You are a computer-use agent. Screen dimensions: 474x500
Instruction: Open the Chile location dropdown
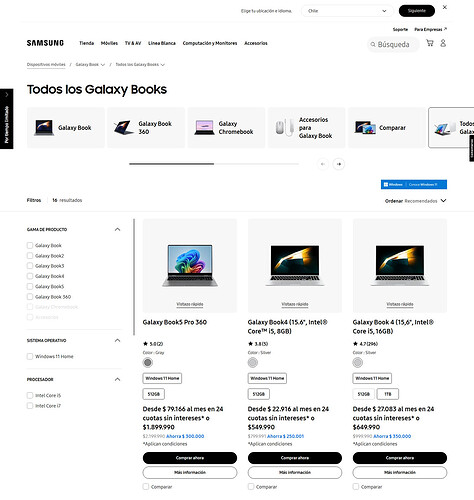coord(347,11)
